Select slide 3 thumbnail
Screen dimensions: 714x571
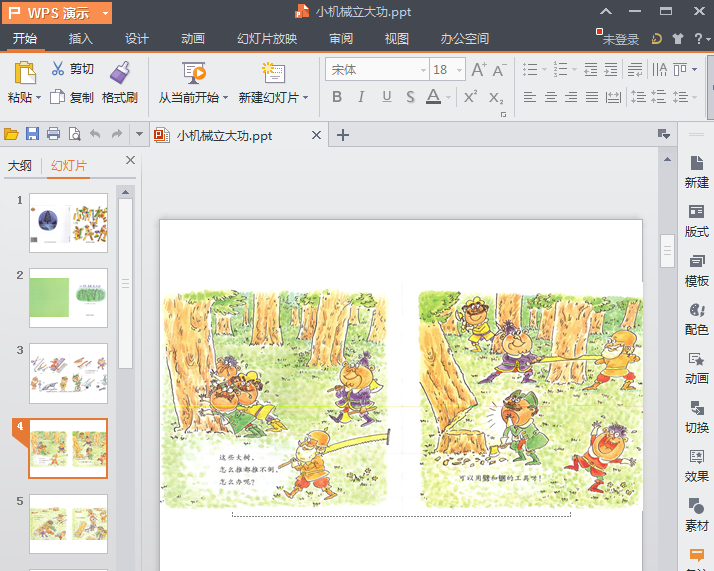click(68, 373)
